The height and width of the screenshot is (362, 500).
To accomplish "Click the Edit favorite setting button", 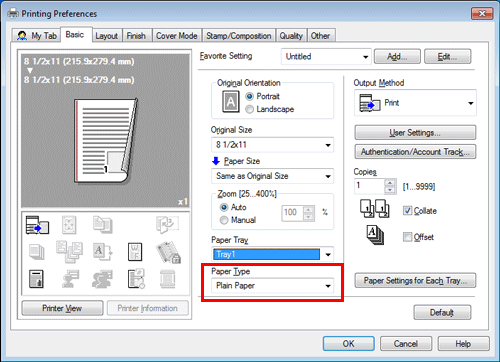I will 447,57.
